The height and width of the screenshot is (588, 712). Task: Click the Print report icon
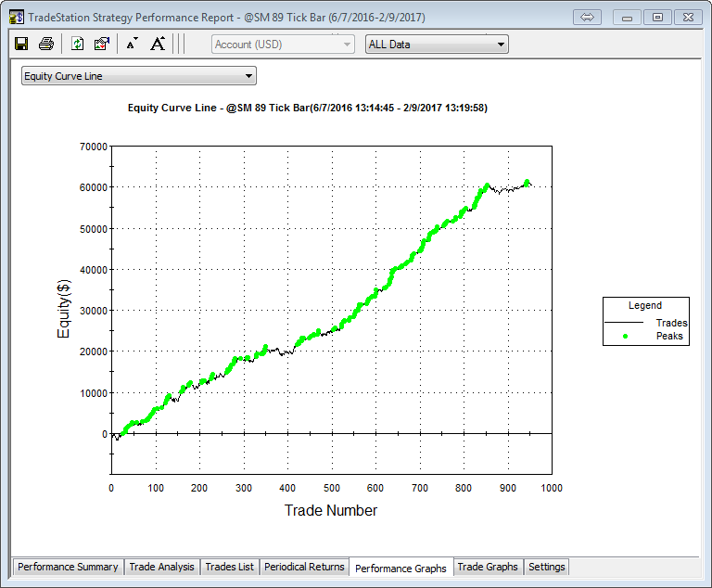pos(45,44)
